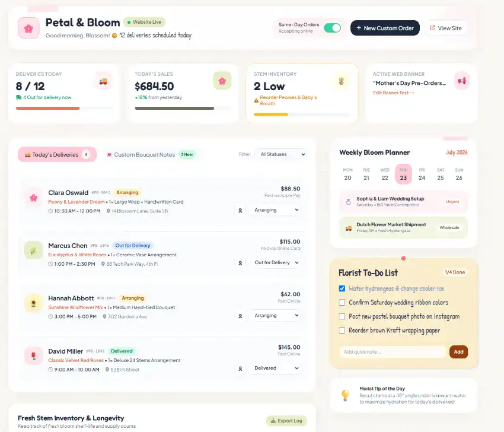Viewport: 504px width, 432px height.
Task: Select the Today's Deliveries tab
Action: click(x=57, y=155)
